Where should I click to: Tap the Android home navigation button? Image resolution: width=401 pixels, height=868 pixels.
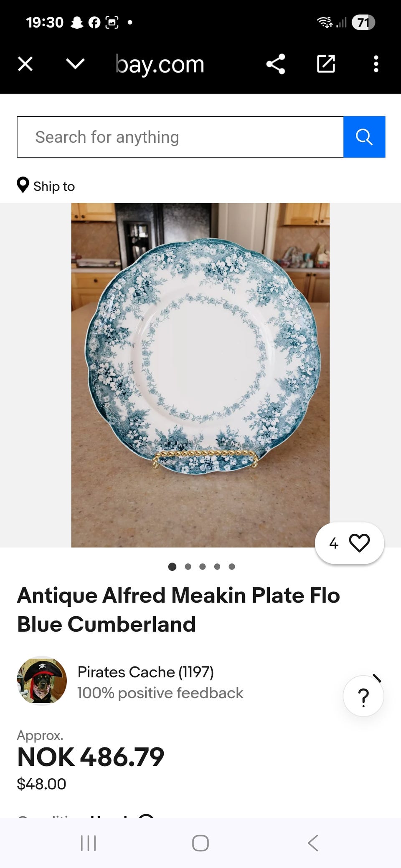[200, 843]
